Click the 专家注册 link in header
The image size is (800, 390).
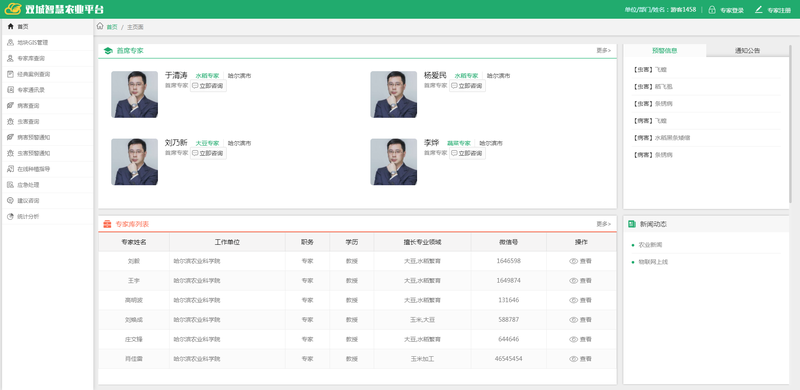[x=779, y=10]
